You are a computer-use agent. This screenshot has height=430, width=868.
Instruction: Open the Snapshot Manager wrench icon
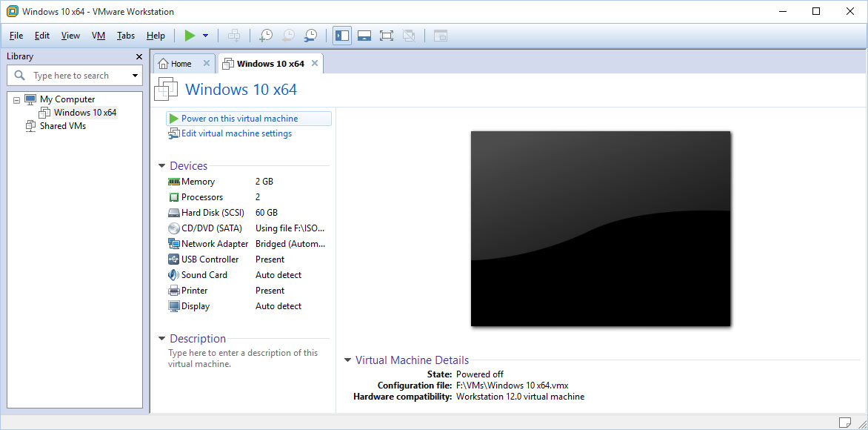(x=310, y=35)
